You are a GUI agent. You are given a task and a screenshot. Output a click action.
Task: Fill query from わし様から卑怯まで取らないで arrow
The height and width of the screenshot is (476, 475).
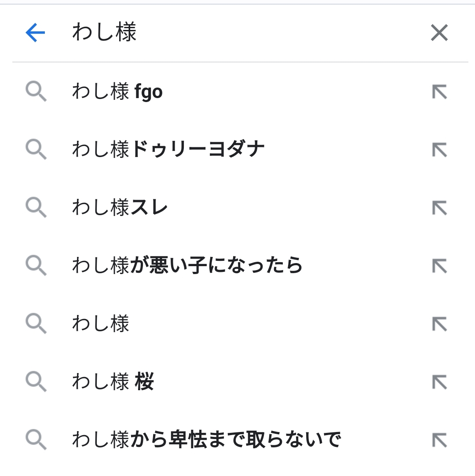click(439, 440)
